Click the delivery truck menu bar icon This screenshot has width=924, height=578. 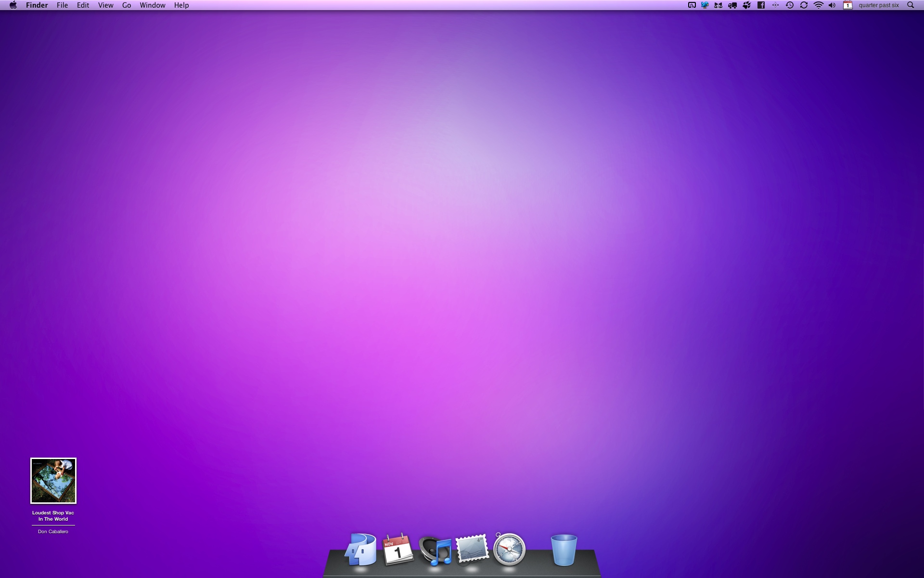(732, 5)
